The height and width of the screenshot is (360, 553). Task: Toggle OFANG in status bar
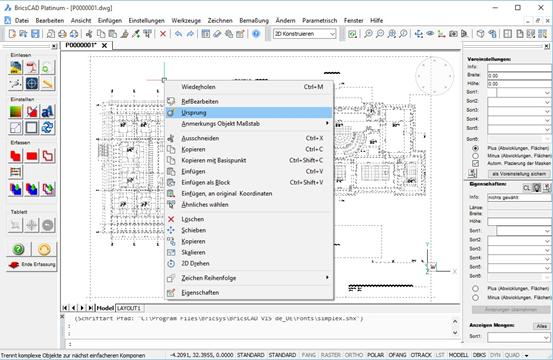pos(397,355)
